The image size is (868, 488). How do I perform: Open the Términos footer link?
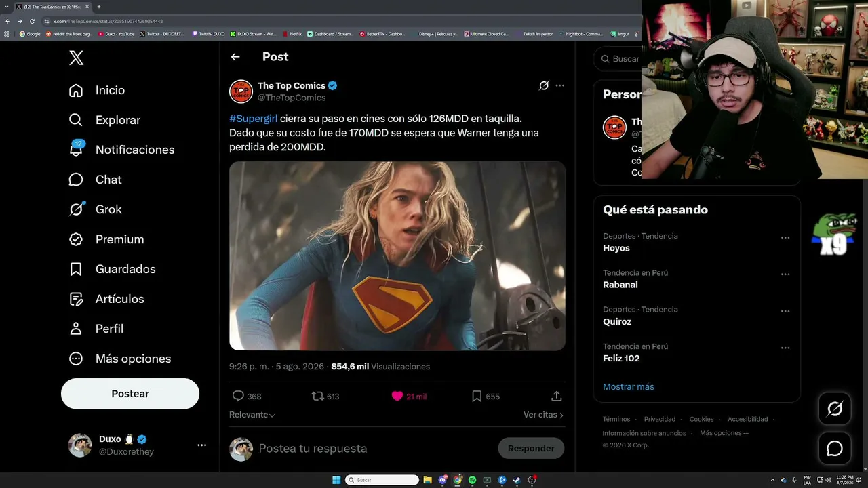616,419
